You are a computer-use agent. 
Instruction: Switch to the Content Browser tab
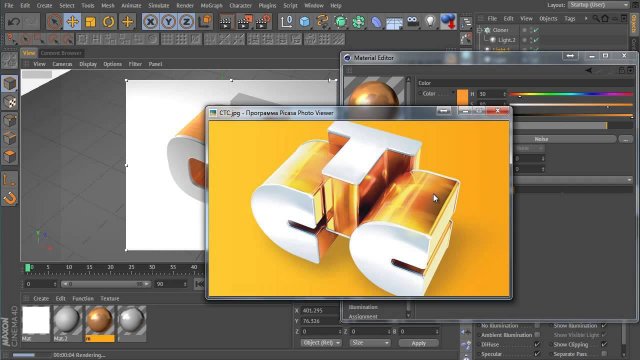tap(61, 53)
